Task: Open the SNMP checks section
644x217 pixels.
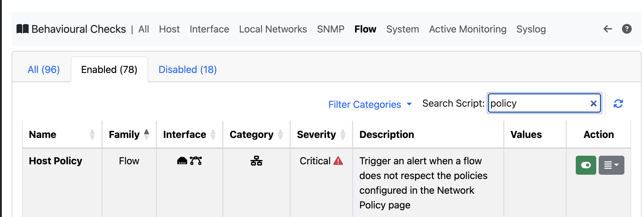Action: 331,29
